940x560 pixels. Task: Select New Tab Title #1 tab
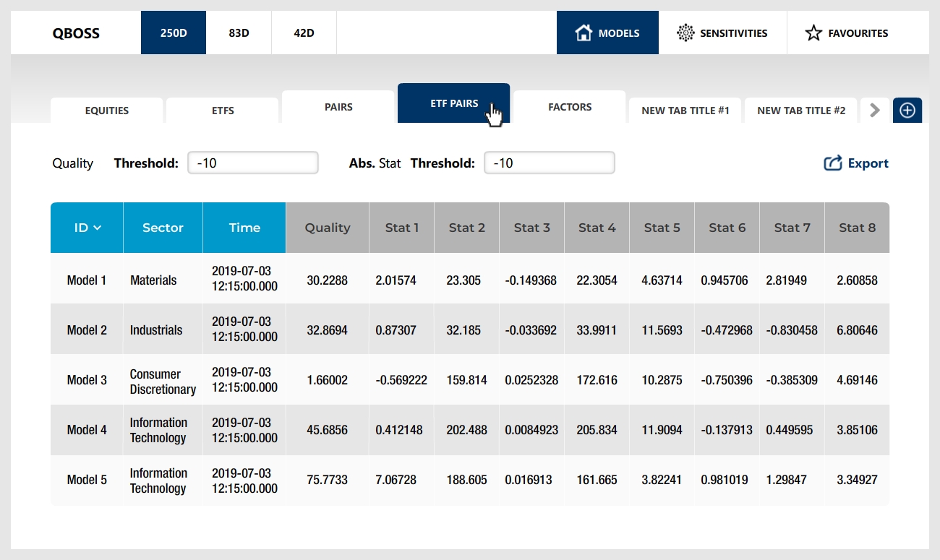pyautogui.click(x=685, y=111)
